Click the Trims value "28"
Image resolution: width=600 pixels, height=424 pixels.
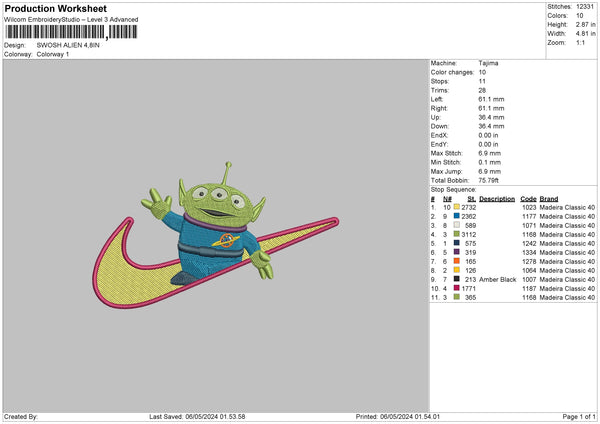click(x=482, y=90)
